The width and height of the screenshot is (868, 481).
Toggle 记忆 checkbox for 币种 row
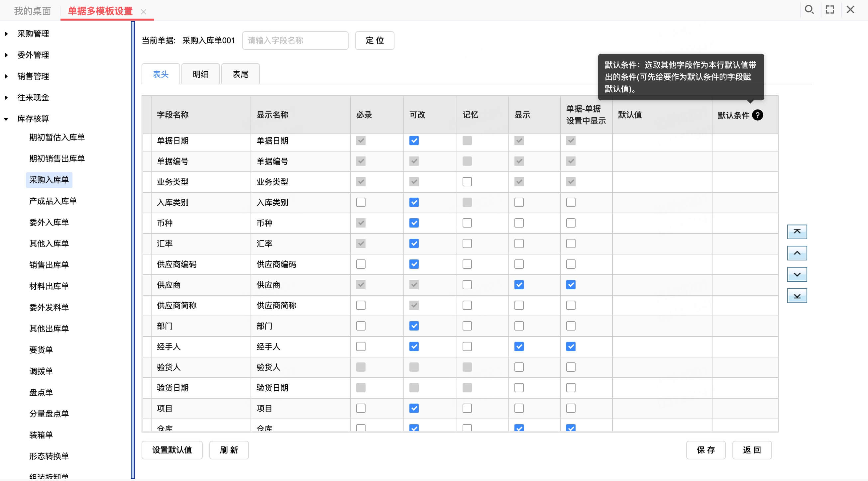467,223
